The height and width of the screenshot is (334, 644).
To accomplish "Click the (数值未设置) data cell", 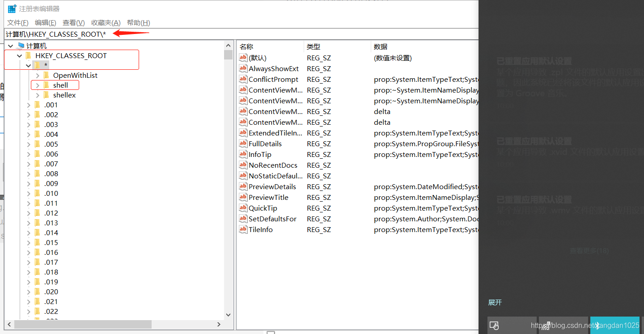I will [393, 58].
